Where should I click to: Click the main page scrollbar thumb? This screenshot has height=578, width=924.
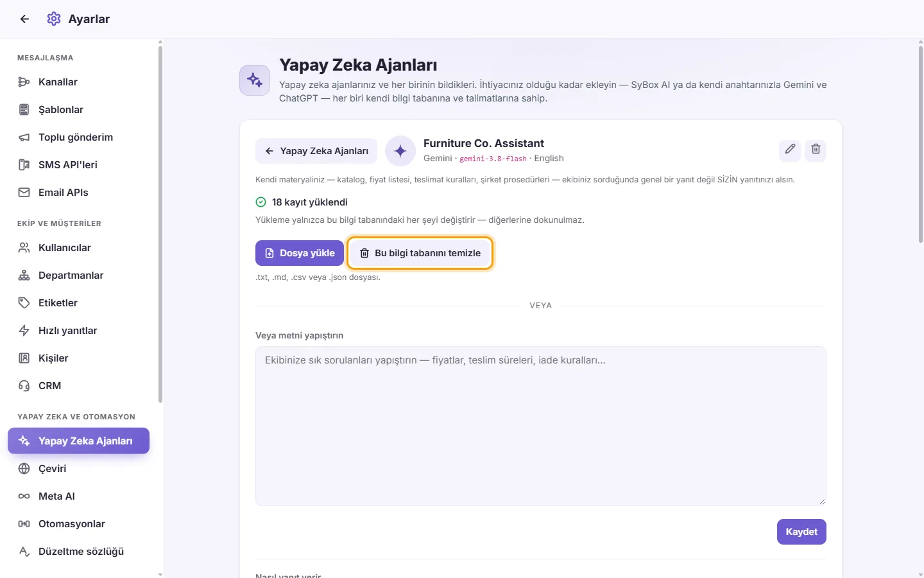pos(921,144)
